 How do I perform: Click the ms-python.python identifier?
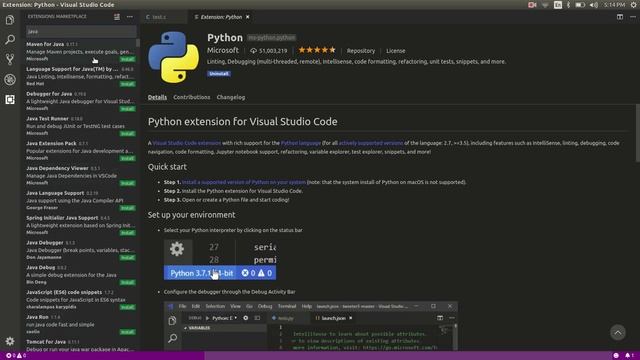pos(271,38)
